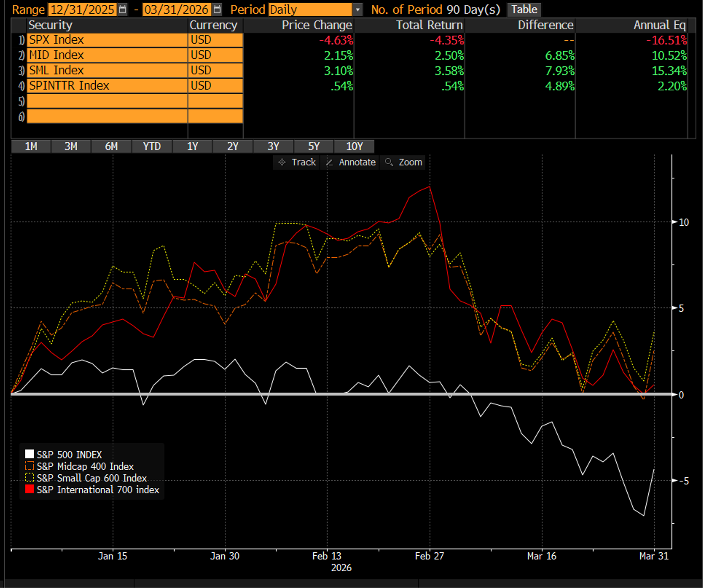Sort by the Total Return column header
The image size is (703, 588).
429,25
